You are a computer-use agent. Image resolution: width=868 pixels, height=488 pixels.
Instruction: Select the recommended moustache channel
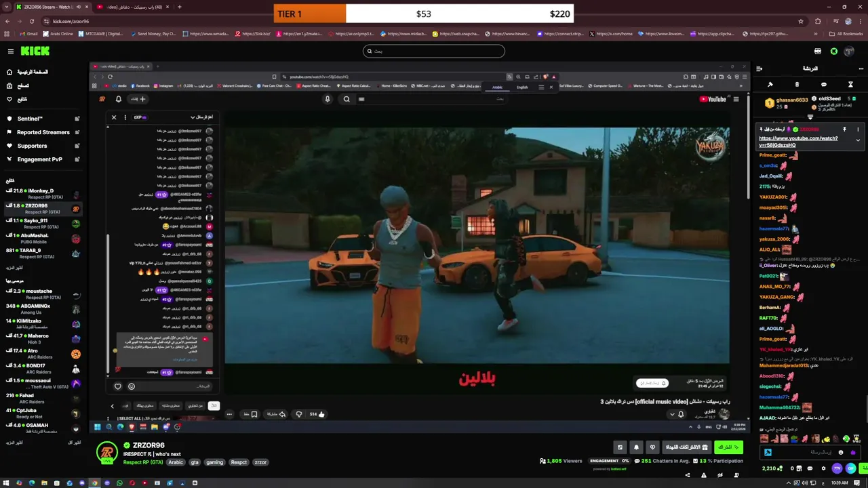pos(43,294)
